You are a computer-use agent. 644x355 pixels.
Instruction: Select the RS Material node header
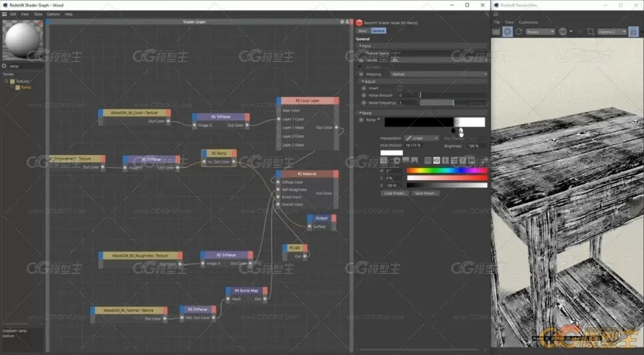pyautogui.click(x=307, y=174)
